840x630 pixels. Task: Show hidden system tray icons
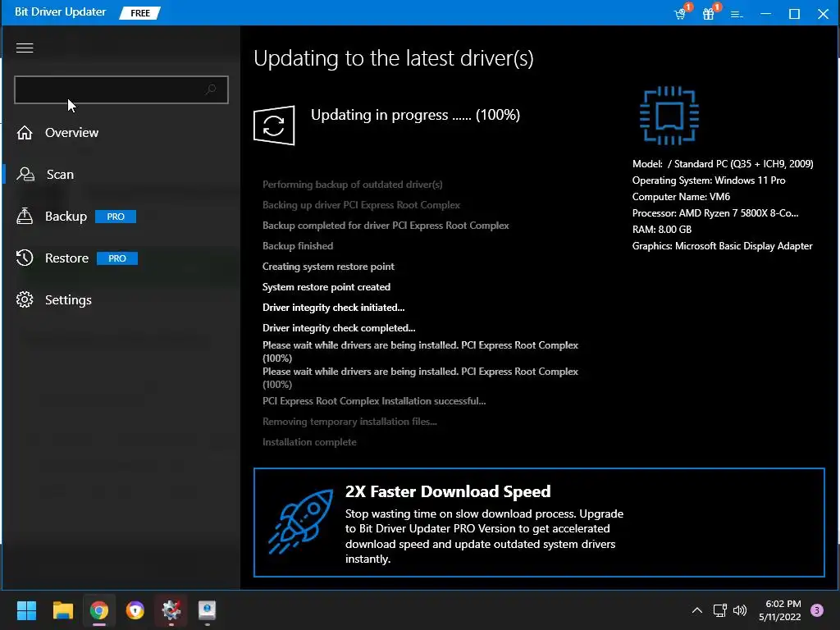coord(697,610)
